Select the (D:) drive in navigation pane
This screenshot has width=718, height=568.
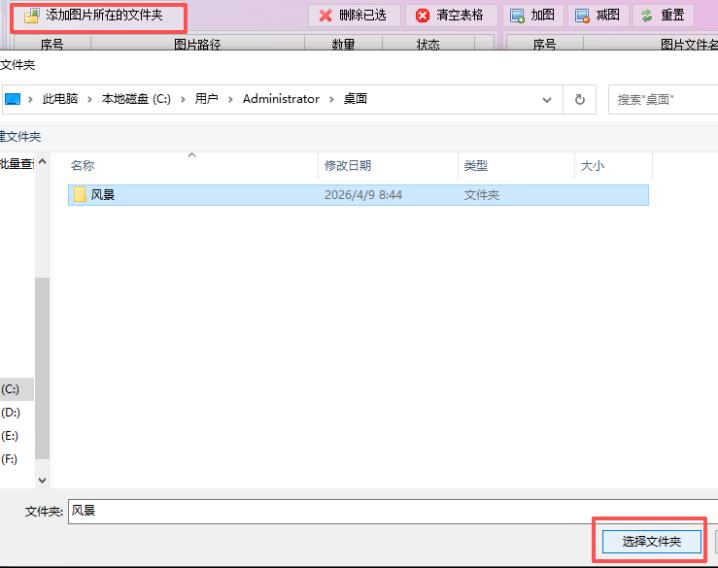coord(11,412)
